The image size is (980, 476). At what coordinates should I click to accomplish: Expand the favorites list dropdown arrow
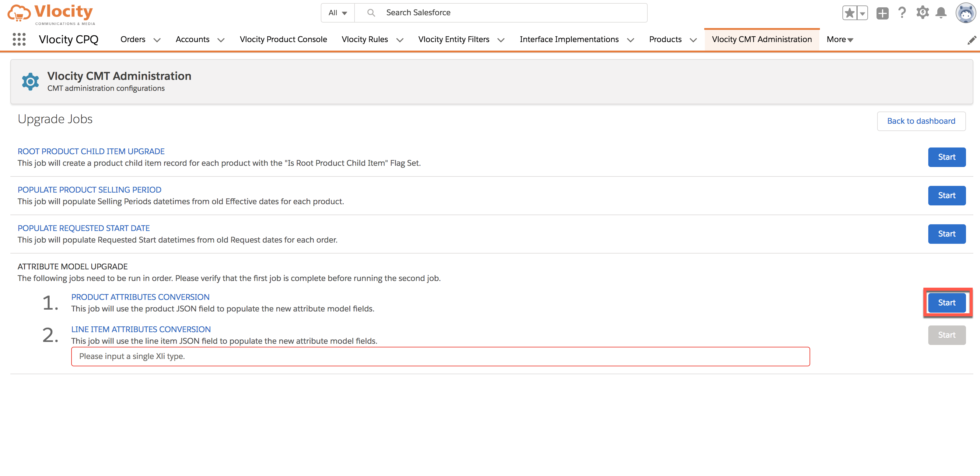click(863, 13)
